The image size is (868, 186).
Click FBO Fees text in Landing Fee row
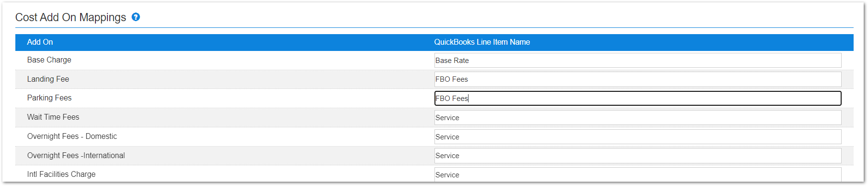tap(451, 79)
